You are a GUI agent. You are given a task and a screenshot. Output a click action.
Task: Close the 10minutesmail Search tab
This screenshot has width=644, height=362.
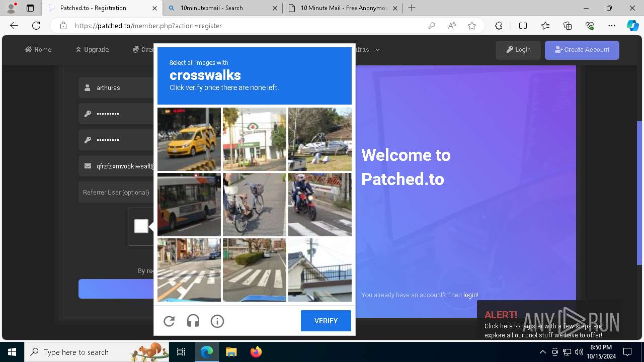point(275,8)
